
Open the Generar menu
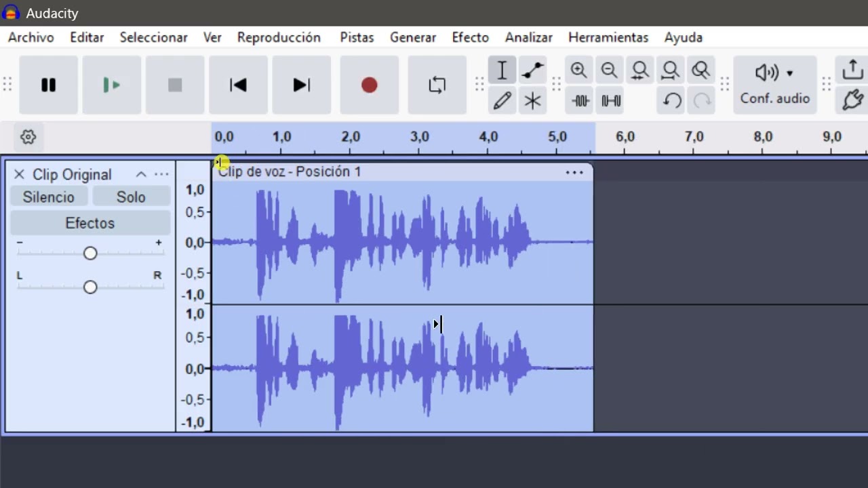[413, 37]
